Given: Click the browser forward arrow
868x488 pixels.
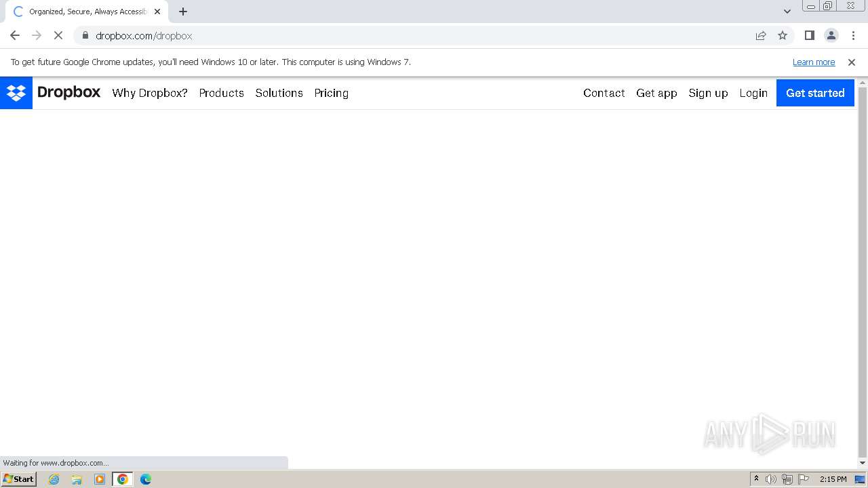Looking at the screenshot, I should [37, 35].
